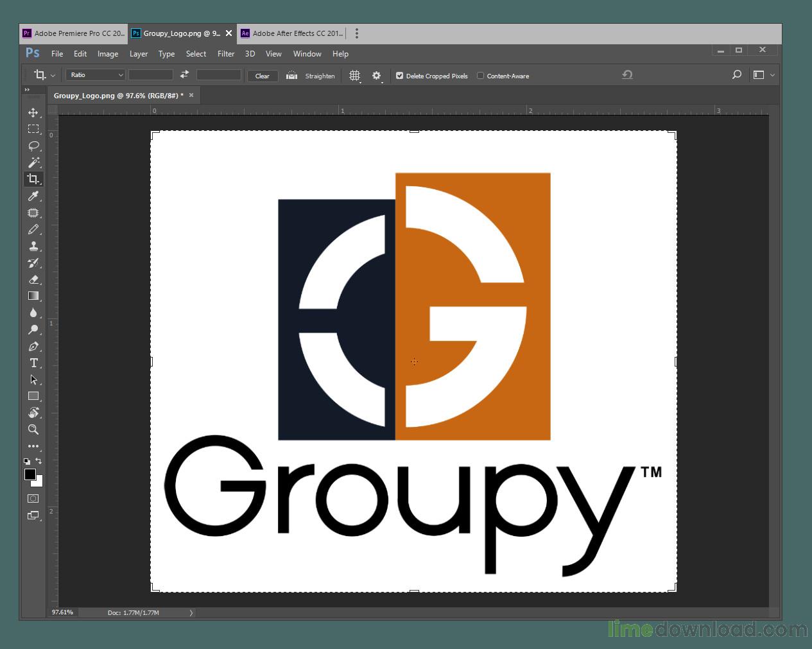Image resolution: width=812 pixels, height=649 pixels.
Task: Open the Ratio preset dropdown
Action: point(95,75)
